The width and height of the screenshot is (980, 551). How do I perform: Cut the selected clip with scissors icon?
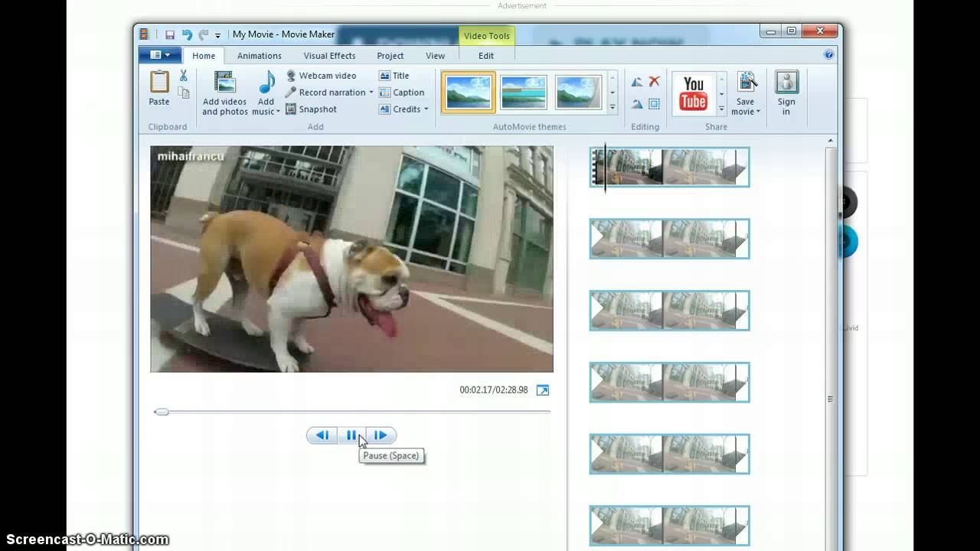pyautogui.click(x=184, y=76)
